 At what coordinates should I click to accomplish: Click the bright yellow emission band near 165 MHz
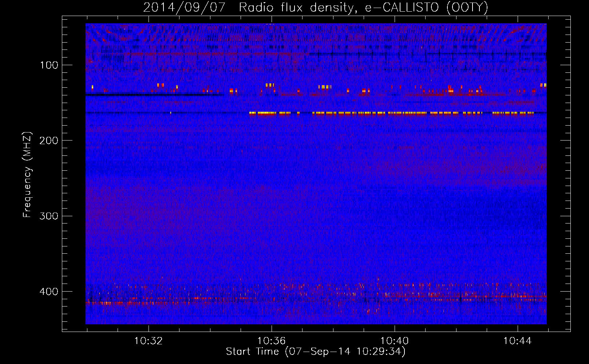coord(364,113)
